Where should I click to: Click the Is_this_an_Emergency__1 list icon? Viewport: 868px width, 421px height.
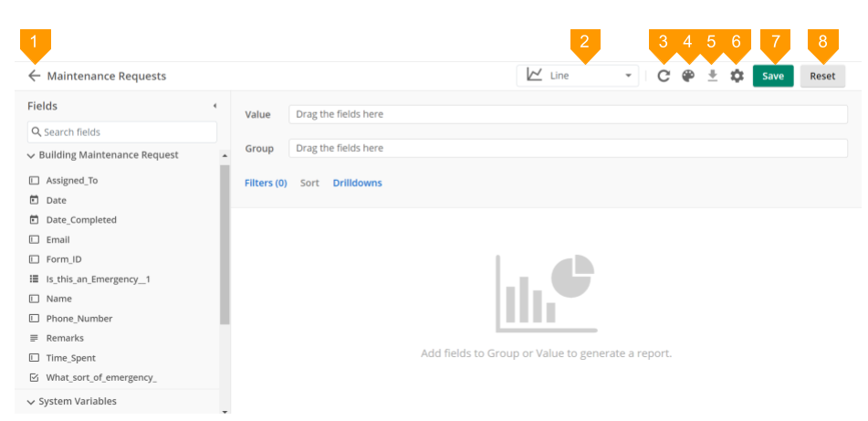pyautogui.click(x=34, y=279)
